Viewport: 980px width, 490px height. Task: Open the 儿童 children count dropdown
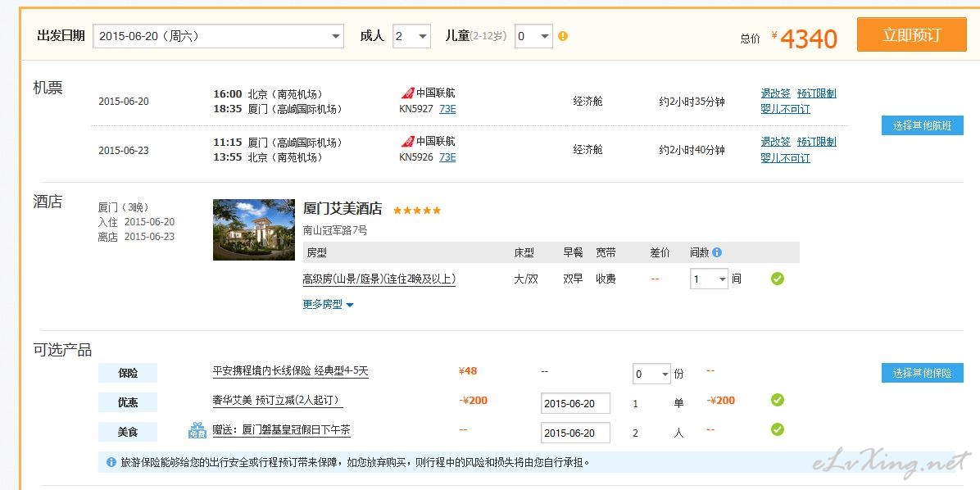(533, 36)
